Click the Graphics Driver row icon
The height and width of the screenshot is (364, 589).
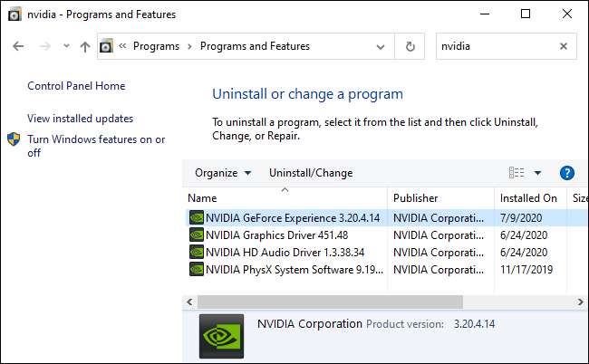[197, 235]
